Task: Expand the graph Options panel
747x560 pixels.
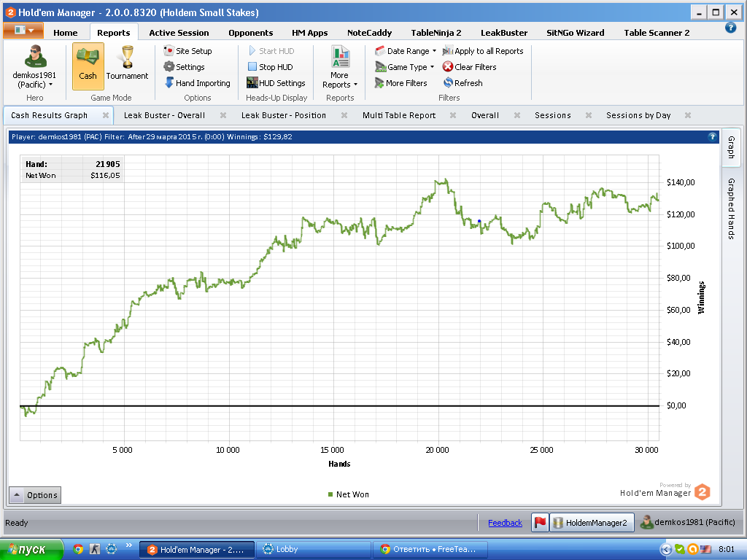Action: point(35,495)
